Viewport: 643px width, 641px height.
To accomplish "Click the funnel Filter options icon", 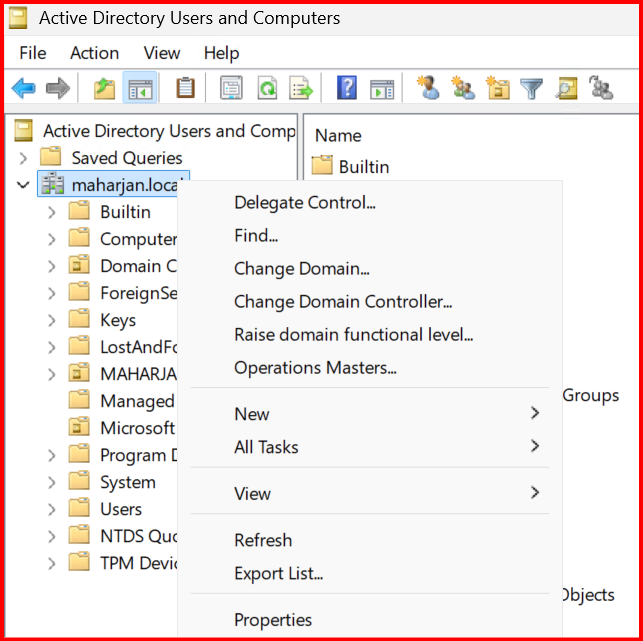I will [531, 89].
